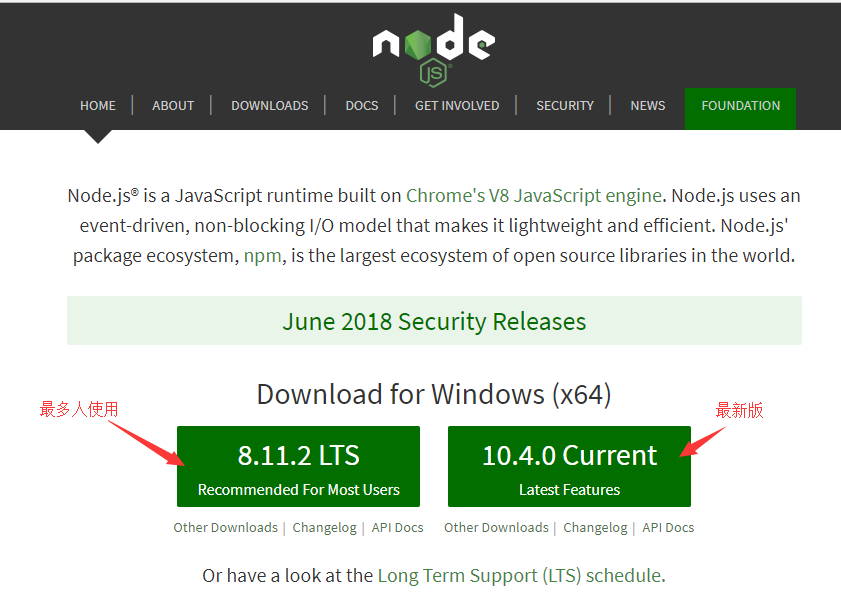
Task: Open Chrome's V8 JavaScript engine link
Action: tap(533, 196)
